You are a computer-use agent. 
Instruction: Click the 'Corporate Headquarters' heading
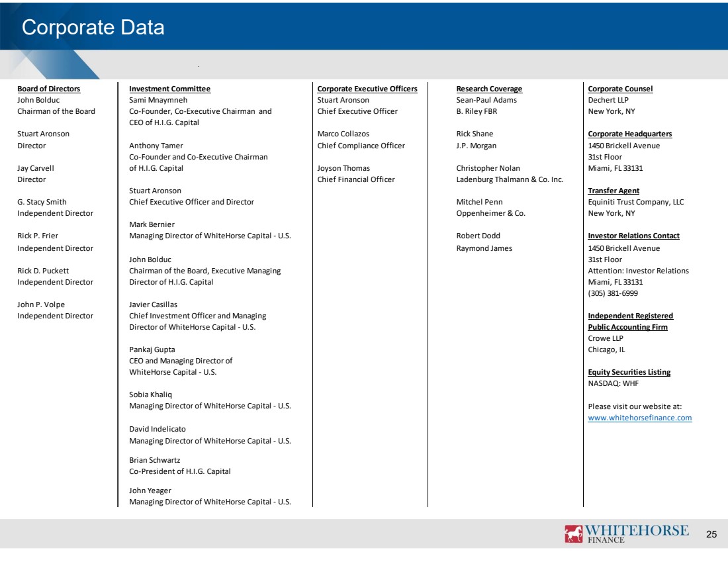click(630, 134)
